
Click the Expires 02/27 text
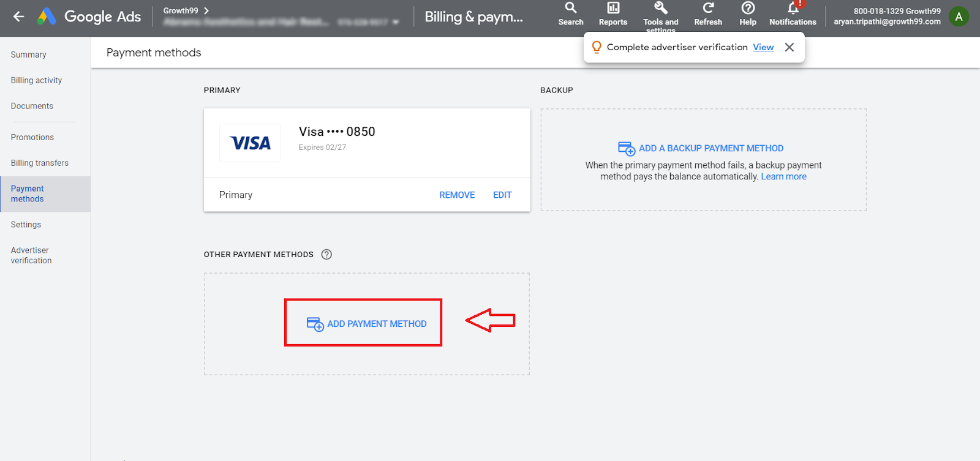point(322,148)
